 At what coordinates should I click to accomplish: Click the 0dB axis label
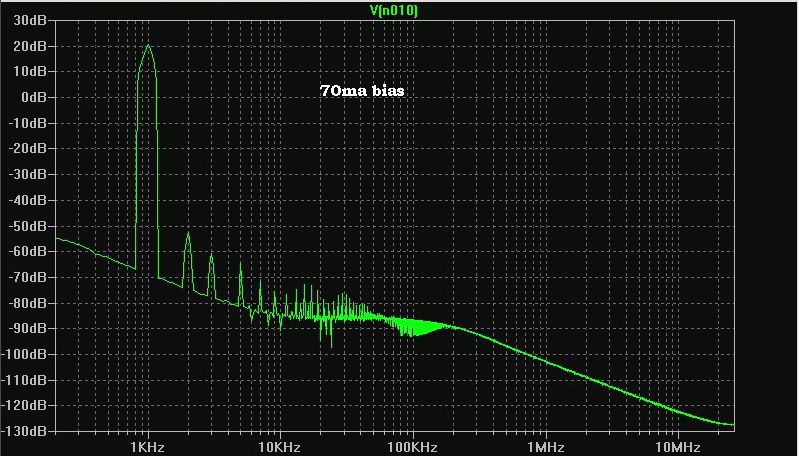tap(34, 97)
